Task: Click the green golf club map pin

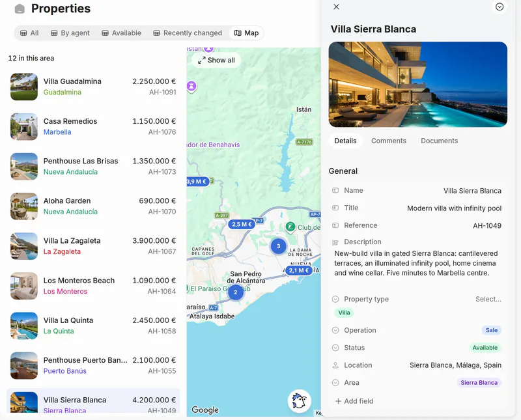Action: point(290,227)
